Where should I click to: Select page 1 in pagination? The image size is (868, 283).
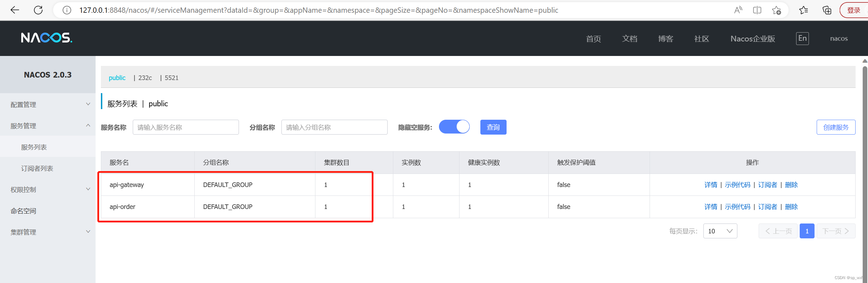(x=807, y=231)
